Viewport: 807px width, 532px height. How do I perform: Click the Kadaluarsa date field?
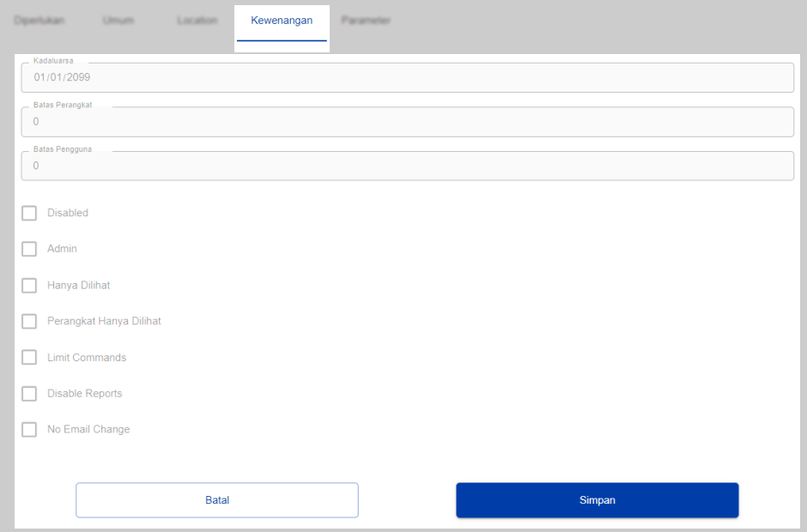pos(407,77)
